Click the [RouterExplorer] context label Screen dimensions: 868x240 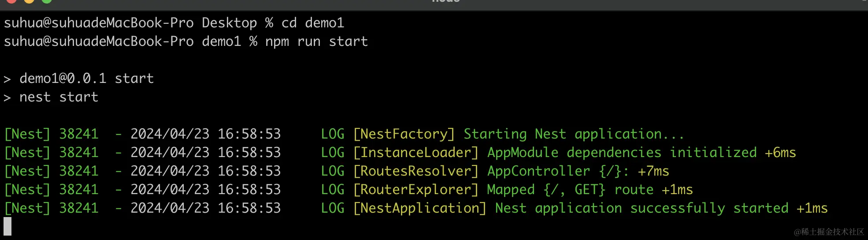[x=415, y=190]
